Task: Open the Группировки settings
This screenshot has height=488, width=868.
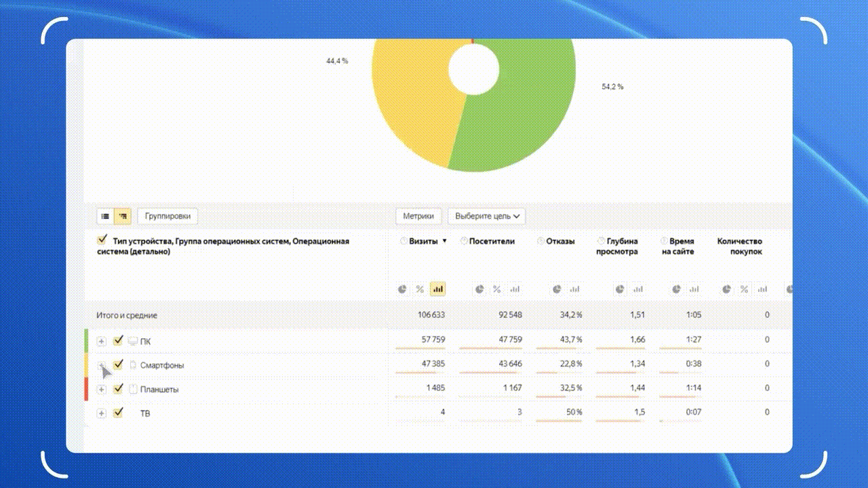Action: click(167, 216)
